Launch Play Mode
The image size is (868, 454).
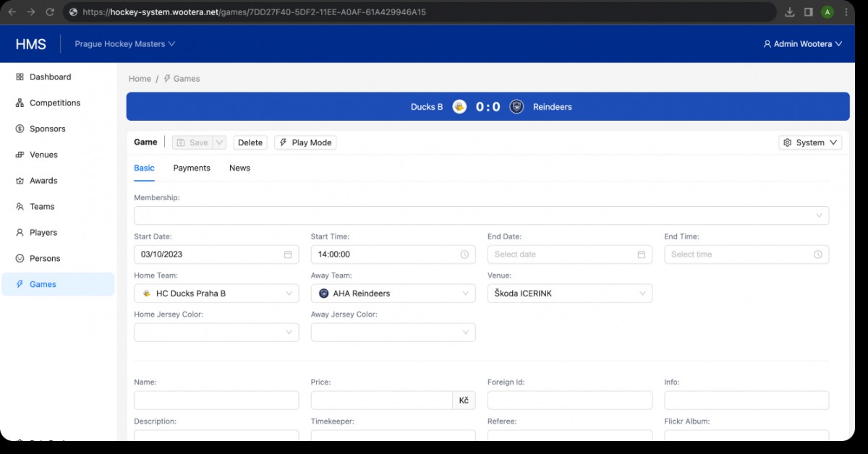pyautogui.click(x=305, y=142)
